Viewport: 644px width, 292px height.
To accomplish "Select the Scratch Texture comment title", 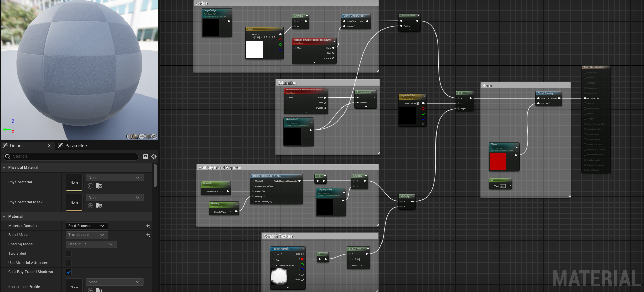I will click(278, 236).
